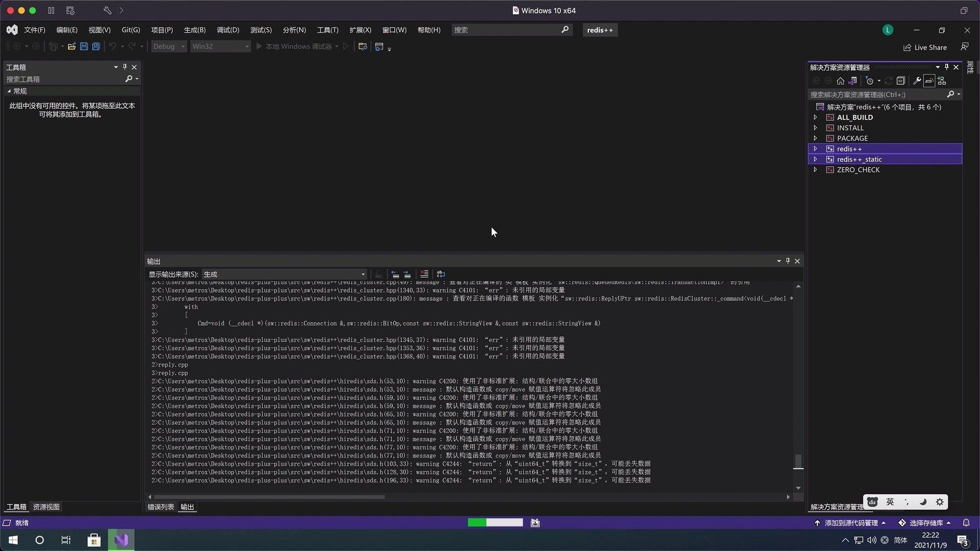
Task: Expand the PACKAGE project node
Action: coord(815,138)
